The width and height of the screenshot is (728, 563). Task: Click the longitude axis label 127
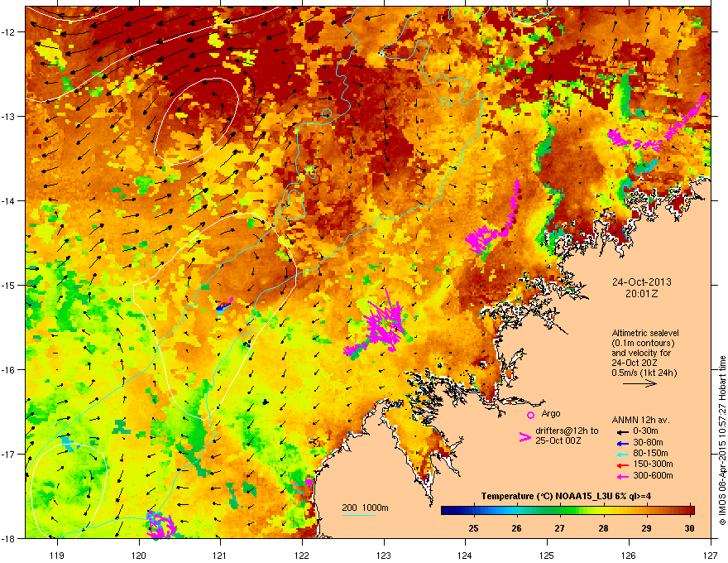pos(711,555)
